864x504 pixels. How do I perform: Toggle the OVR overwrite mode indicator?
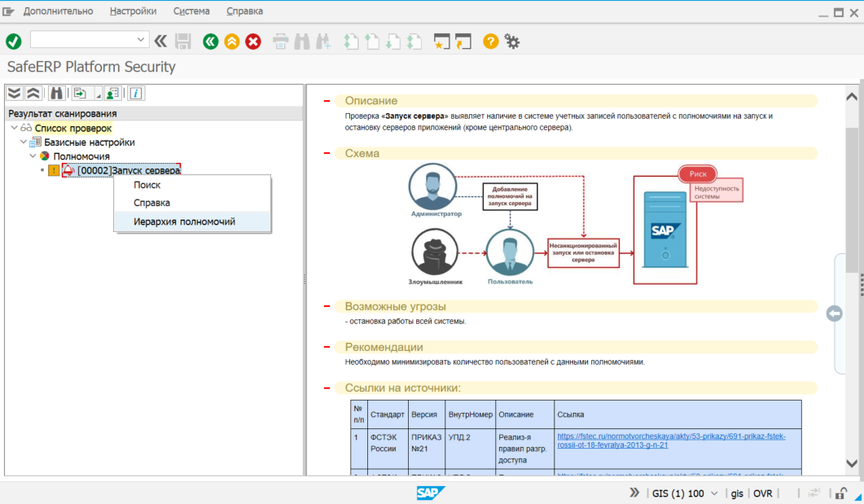point(762,493)
